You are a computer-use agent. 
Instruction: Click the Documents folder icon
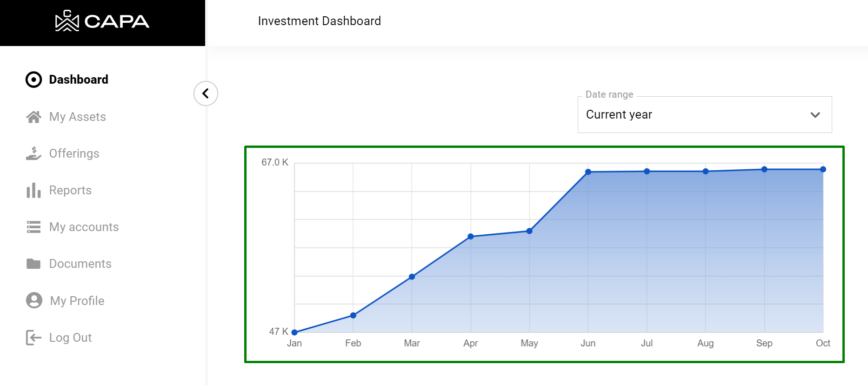(33, 264)
